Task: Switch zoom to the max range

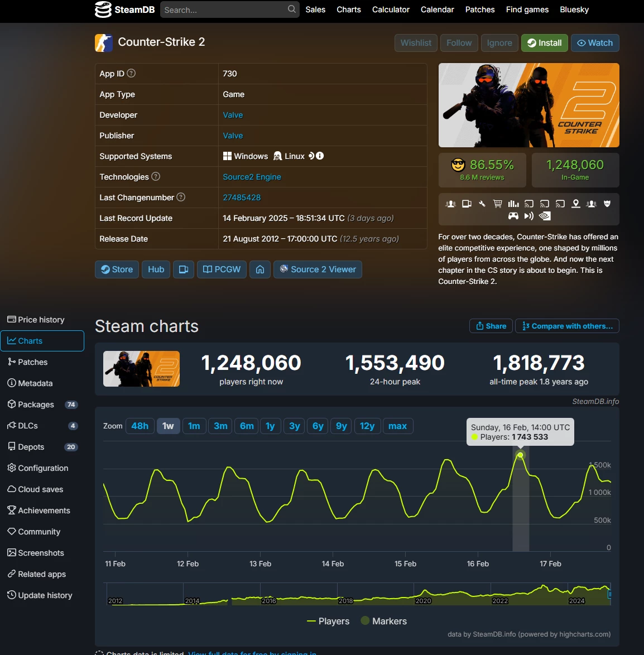Action: pyautogui.click(x=398, y=426)
